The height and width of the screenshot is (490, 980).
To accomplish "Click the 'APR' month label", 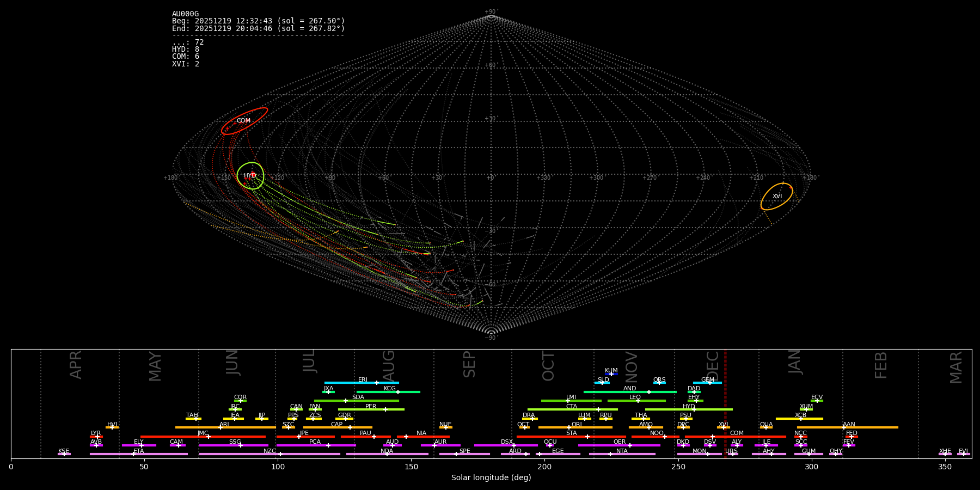I will [x=76, y=365].
